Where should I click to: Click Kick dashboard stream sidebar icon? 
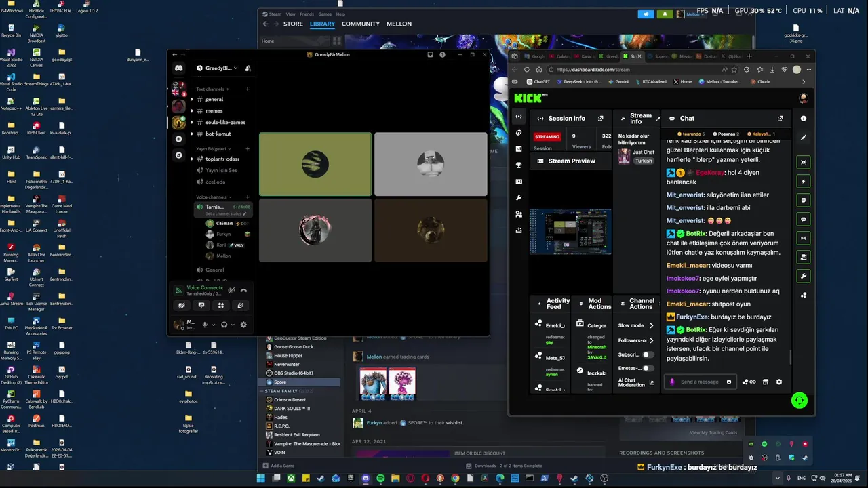point(519,116)
